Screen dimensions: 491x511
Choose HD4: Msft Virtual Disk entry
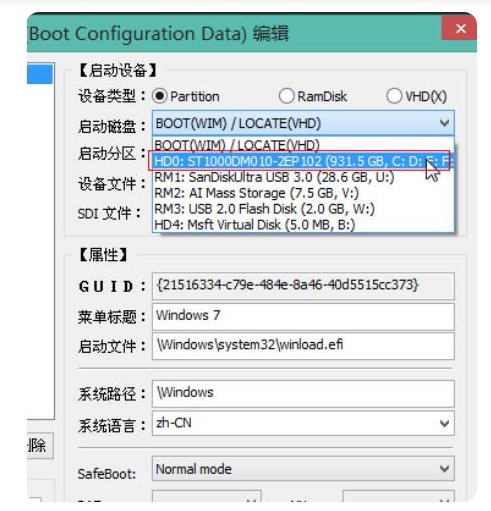[x=303, y=225]
